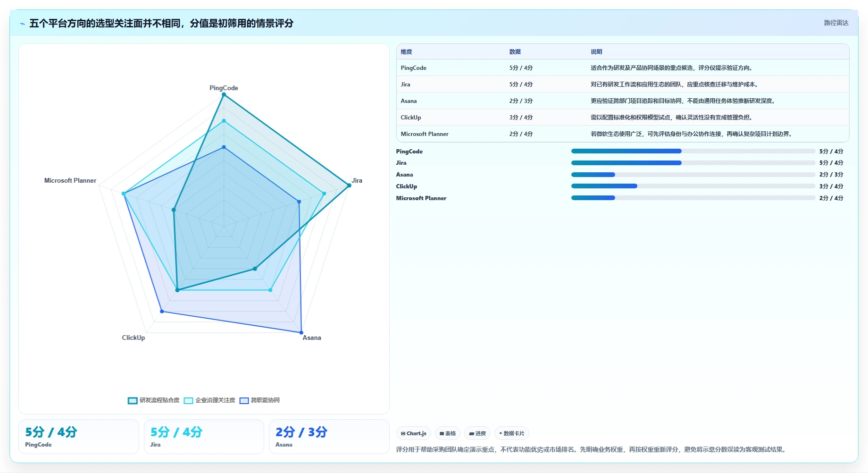Image resolution: width=868 pixels, height=473 pixels.
Task: Open the Asana 2分 / 3分 data card
Action: [329, 437]
